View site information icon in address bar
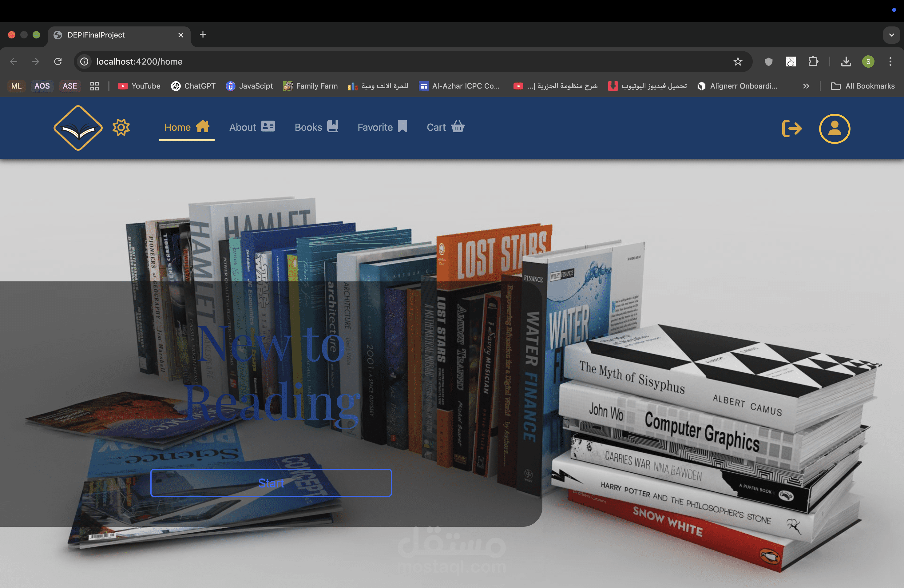This screenshot has width=904, height=588. 84,62
